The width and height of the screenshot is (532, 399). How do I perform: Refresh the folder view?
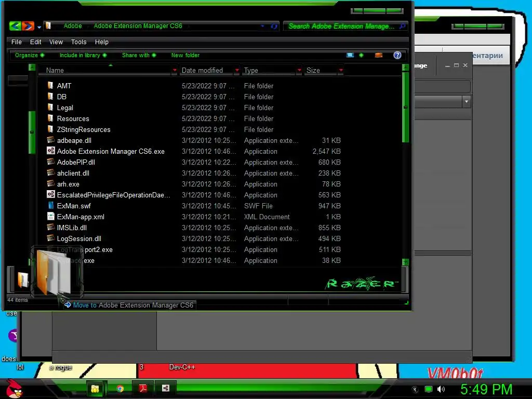[274, 26]
